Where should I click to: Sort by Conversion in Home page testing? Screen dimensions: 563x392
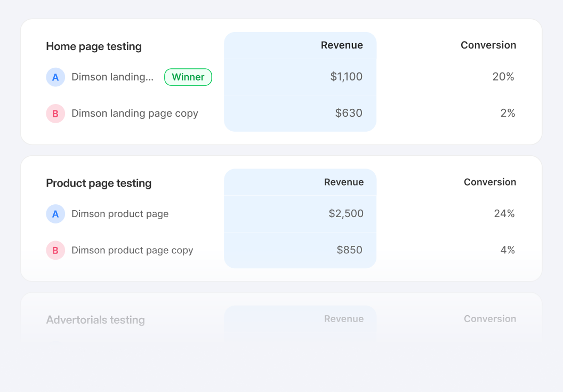click(x=488, y=45)
